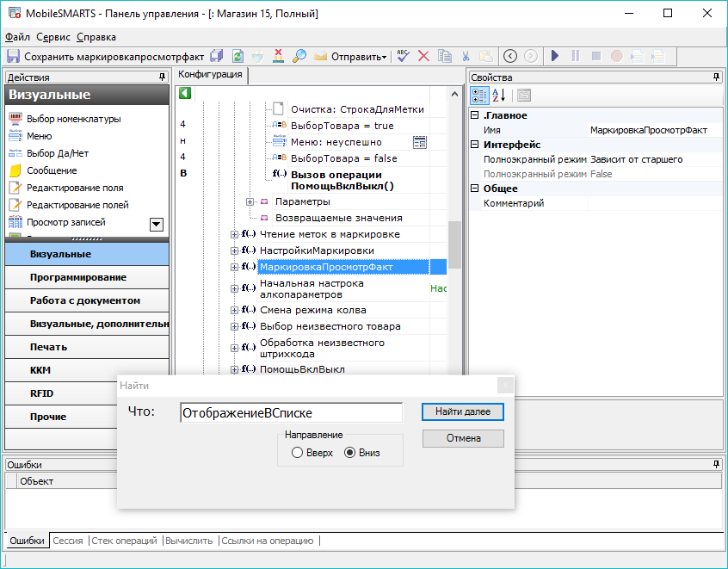Click the scroll up arrow in configuration tree
The image size is (728, 569).
pos(454,95)
